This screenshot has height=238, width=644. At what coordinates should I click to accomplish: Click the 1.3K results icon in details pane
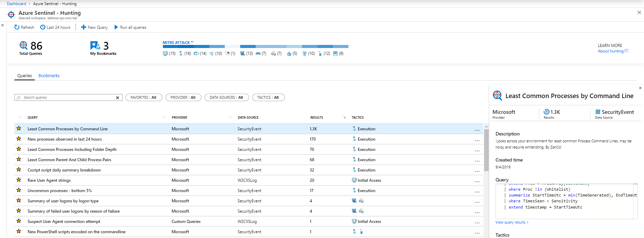pyautogui.click(x=546, y=112)
